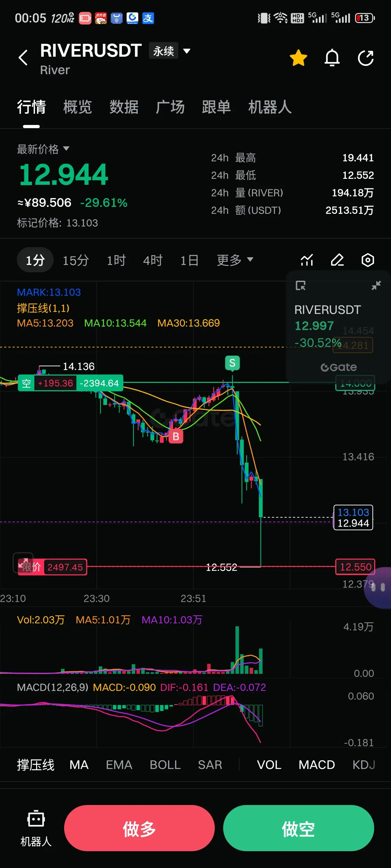Toggle MA indicator
Image resolution: width=391 pixels, height=868 pixels.
point(79,765)
